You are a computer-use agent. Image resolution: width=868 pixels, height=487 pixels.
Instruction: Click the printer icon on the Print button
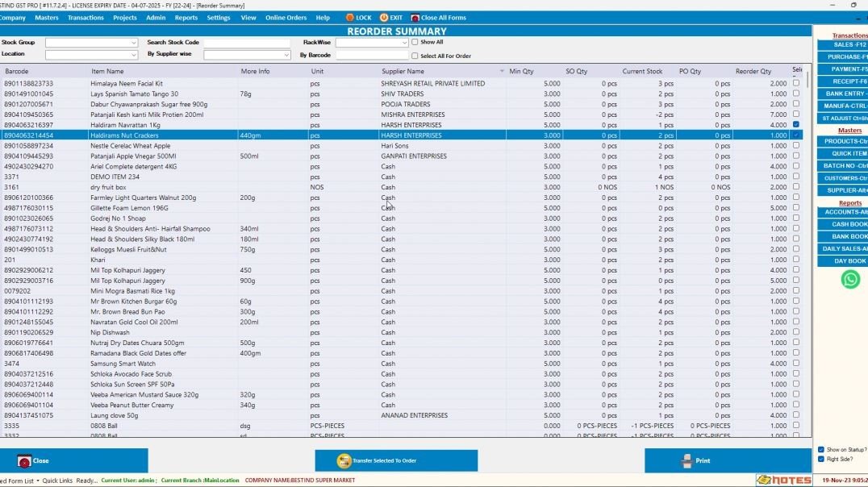coord(686,460)
